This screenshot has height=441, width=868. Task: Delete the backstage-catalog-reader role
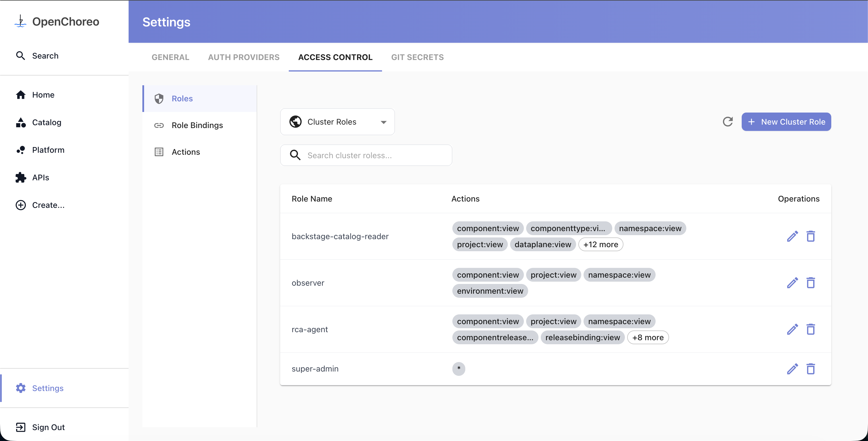[810, 236]
